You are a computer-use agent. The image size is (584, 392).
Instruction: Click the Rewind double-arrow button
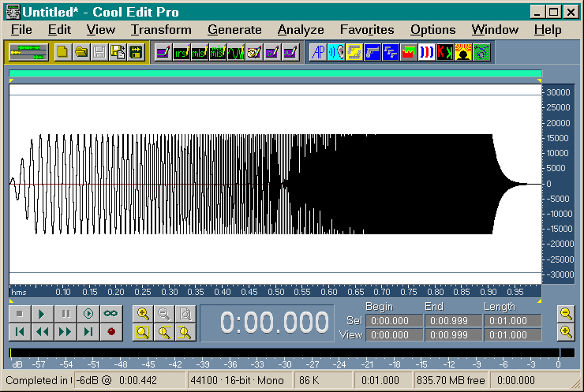pos(43,332)
